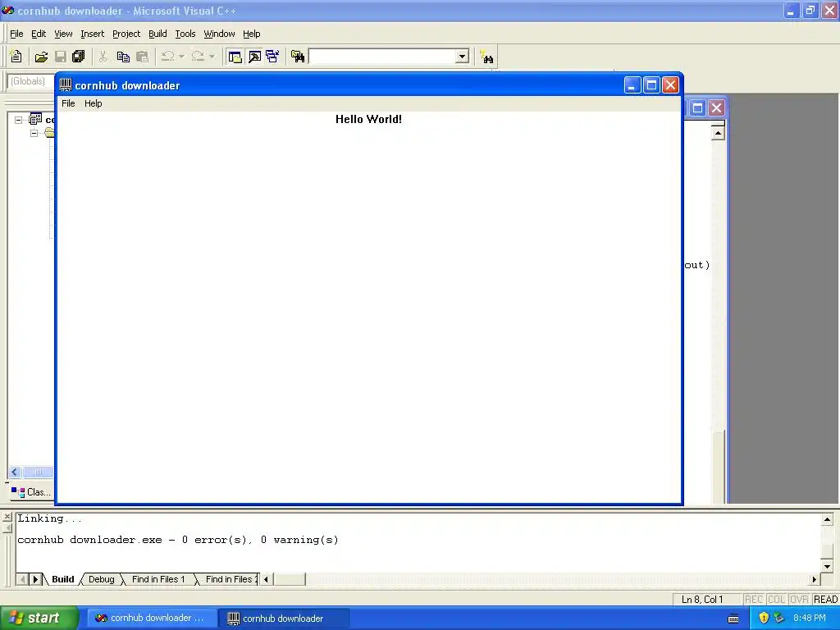Open the Find combo box dropdown arrow

(462, 57)
